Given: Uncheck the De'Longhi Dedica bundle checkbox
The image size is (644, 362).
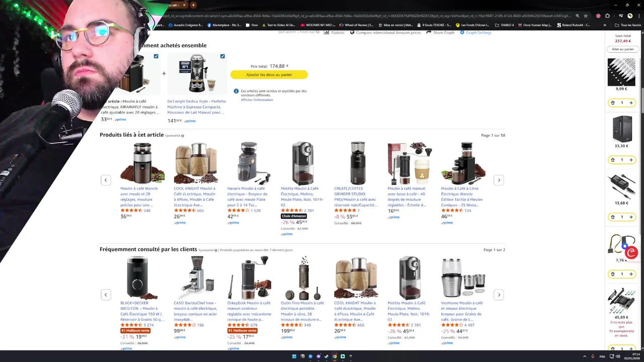Looking at the screenshot, I should click(x=222, y=56).
